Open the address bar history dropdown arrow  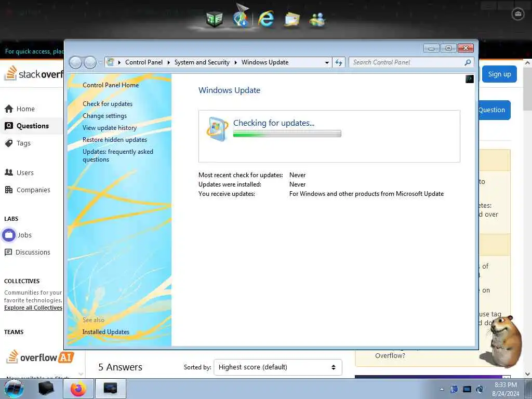327,62
